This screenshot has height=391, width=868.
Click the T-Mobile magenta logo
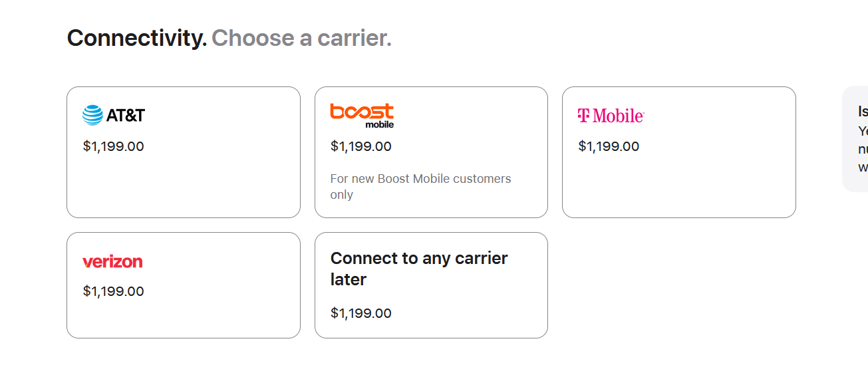click(611, 116)
